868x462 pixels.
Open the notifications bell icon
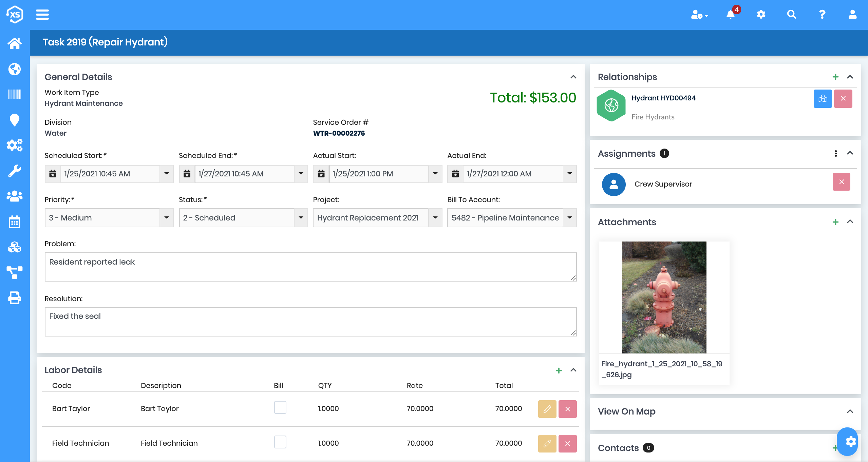tap(731, 15)
